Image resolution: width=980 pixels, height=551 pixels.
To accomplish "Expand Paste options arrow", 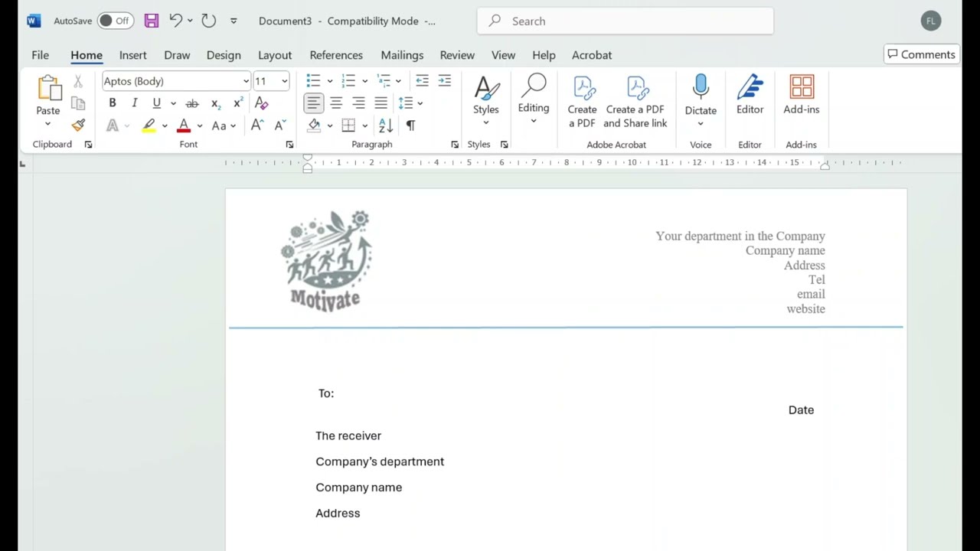I will tap(47, 124).
